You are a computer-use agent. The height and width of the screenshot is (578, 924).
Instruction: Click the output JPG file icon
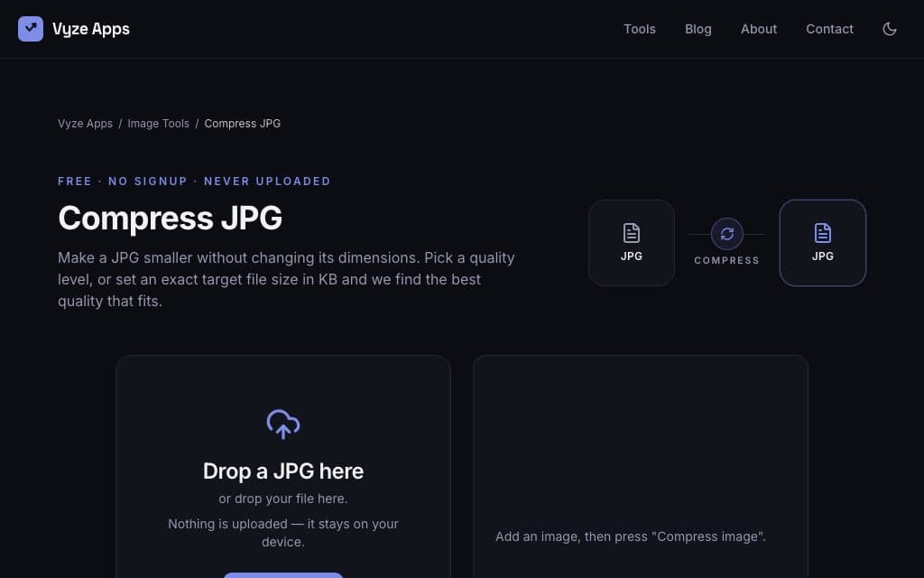(823, 233)
